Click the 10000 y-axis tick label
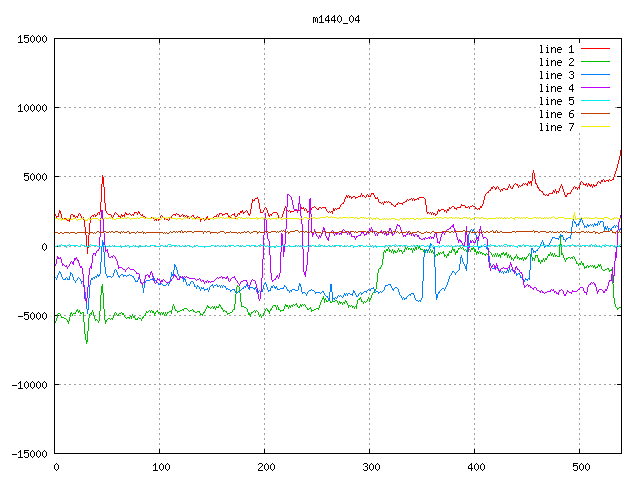 (30, 108)
